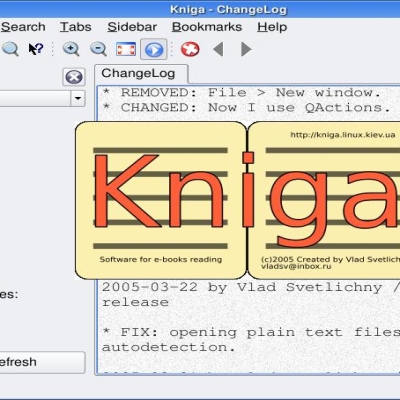
Task: Click the vladsv@inbox.ru email text
Action: coord(296,266)
